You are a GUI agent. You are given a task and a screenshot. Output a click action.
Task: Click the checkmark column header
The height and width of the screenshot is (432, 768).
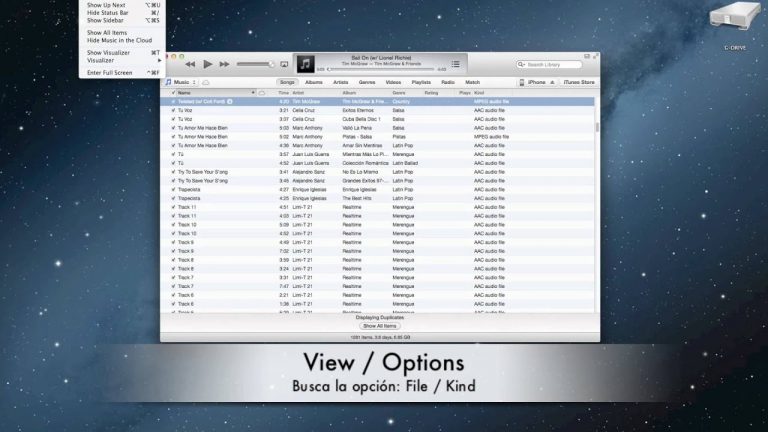(x=173, y=93)
